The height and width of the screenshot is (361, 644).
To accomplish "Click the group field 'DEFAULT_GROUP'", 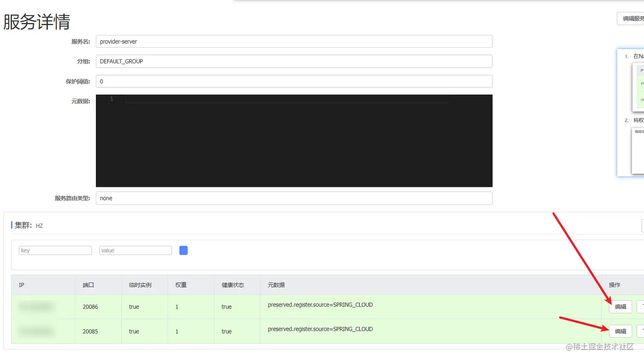I will pyautogui.click(x=294, y=61).
